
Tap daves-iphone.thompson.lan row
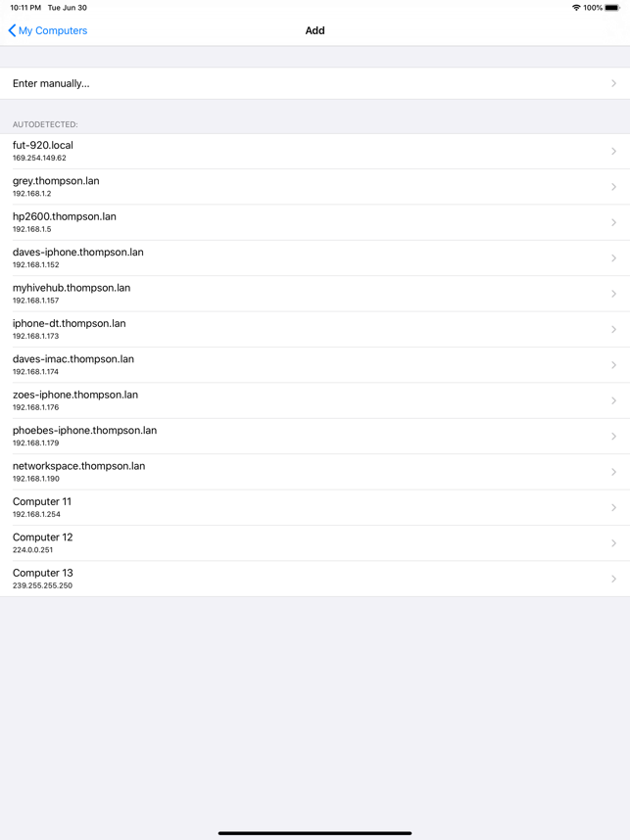click(315, 258)
